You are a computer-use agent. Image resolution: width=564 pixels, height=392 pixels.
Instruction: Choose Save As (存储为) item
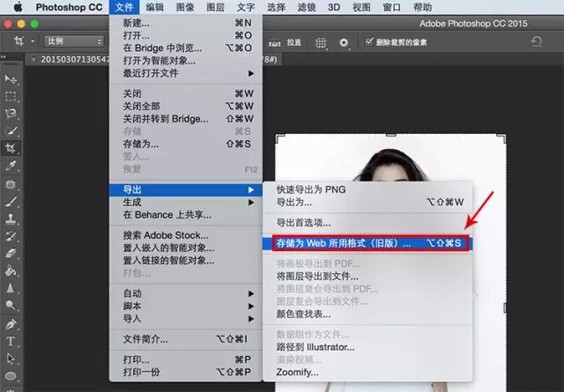[186, 144]
